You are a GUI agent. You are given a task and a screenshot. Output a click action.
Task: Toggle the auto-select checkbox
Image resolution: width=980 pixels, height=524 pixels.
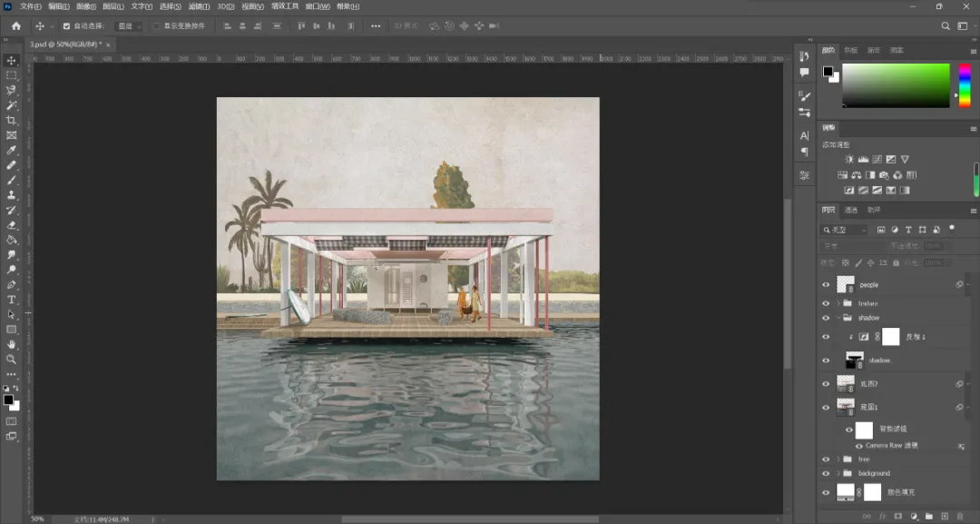click(x=66, y=26)
